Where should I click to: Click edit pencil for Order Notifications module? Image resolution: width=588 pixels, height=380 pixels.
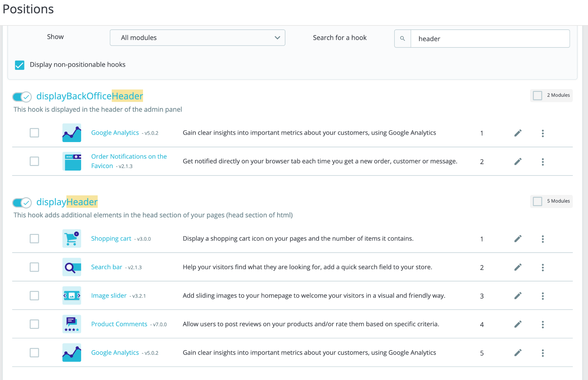518,161
